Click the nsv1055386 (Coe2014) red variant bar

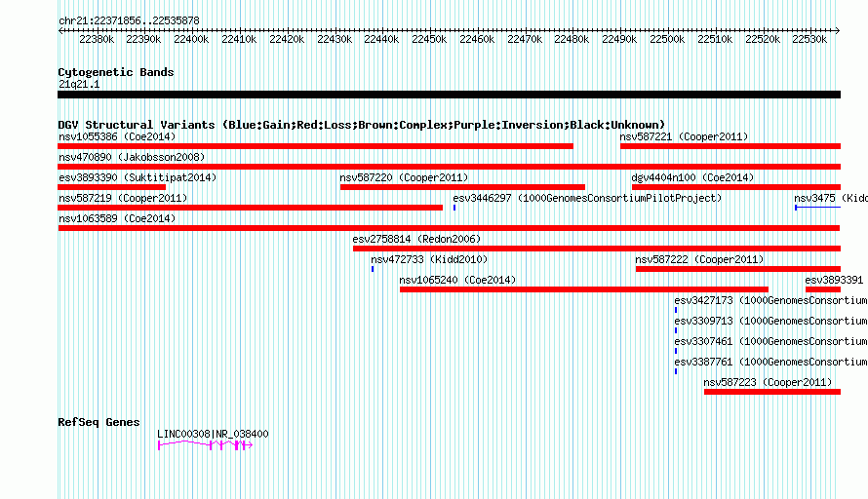tap(316, 146)
